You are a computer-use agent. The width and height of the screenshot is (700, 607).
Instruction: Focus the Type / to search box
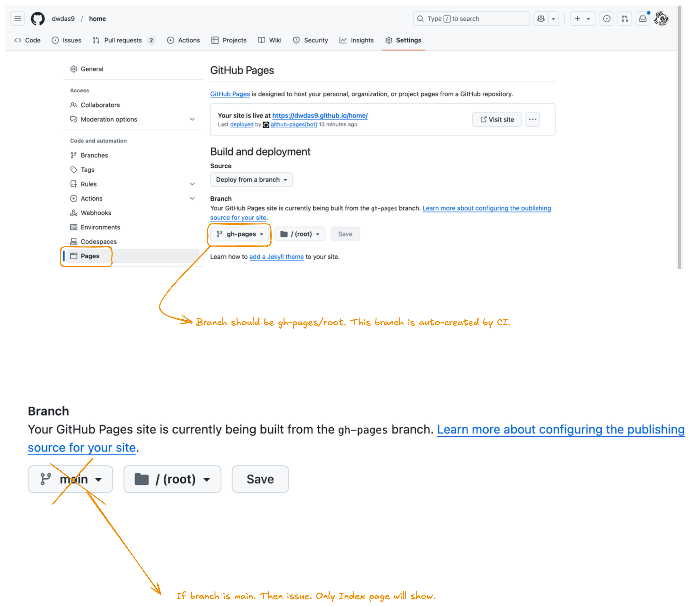pyautogui.click(x=471, y=19)
